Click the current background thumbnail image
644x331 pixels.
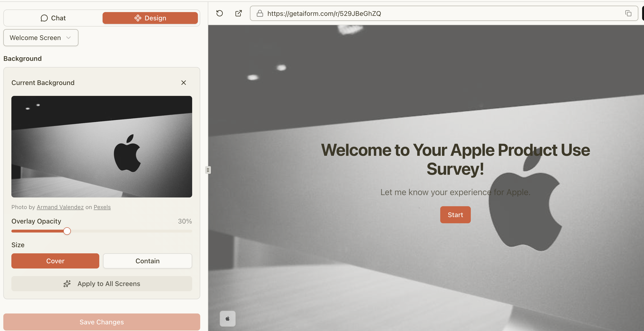102,147
